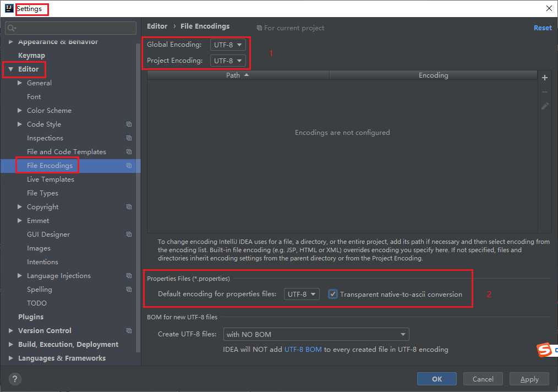Click the remove encoding path minus icon

(544, 92)
